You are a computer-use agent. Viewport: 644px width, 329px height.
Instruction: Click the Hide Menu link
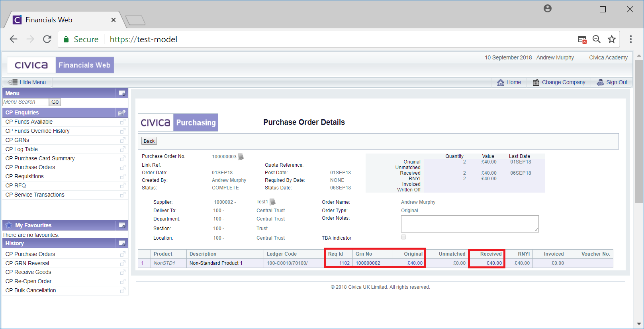(33, 82)
